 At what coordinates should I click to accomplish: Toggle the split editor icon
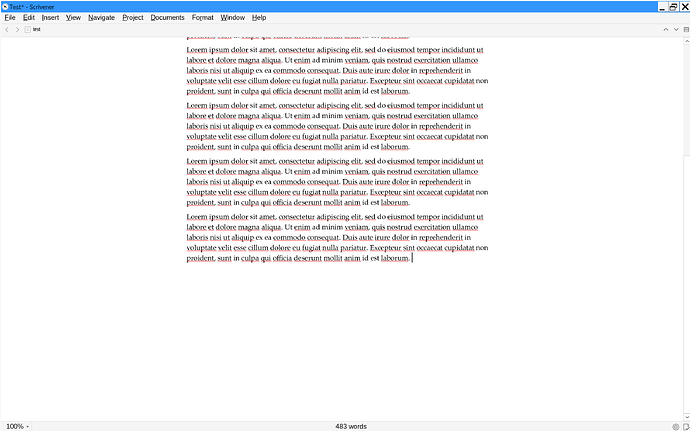tap(686, 29)
